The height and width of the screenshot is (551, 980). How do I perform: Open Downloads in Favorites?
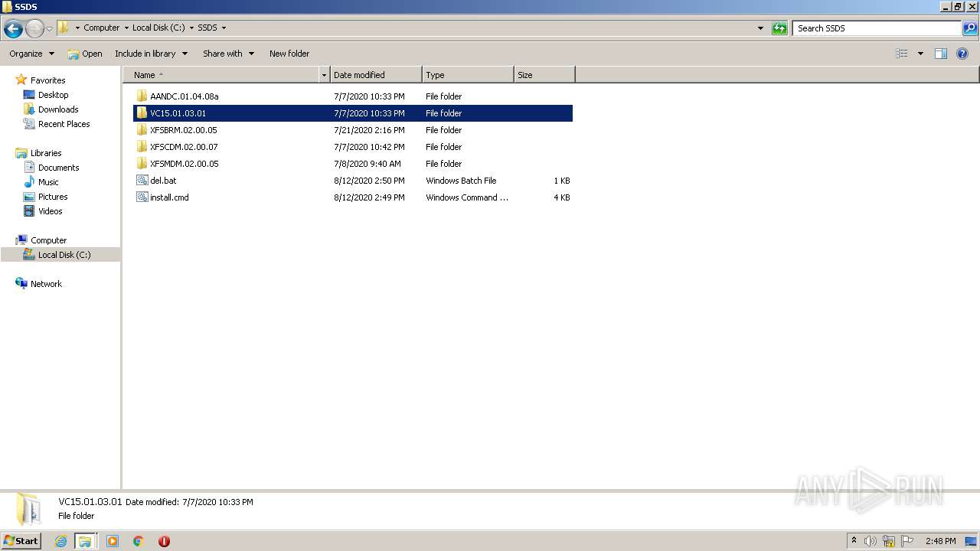click(x=58, y=109)
